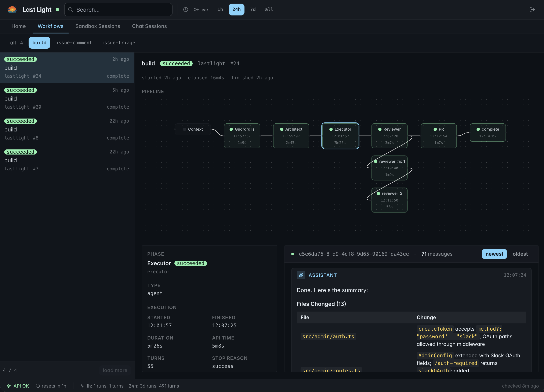The image size is (544, 392).
Task: Select the 24h time range
Action: click(236, 10)
